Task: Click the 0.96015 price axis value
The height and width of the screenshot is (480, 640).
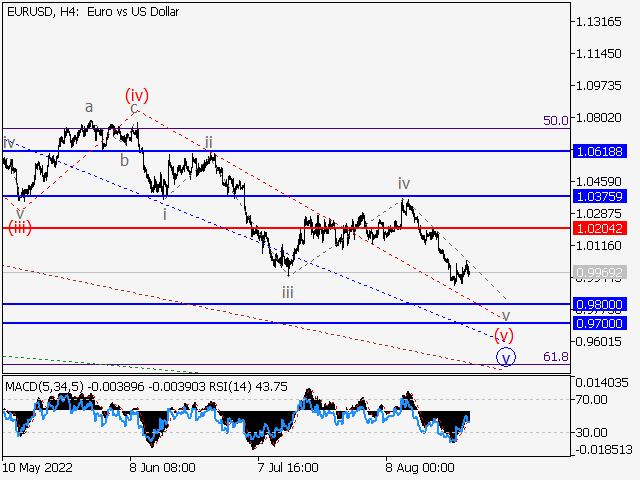Action: (x=598, y=342)
